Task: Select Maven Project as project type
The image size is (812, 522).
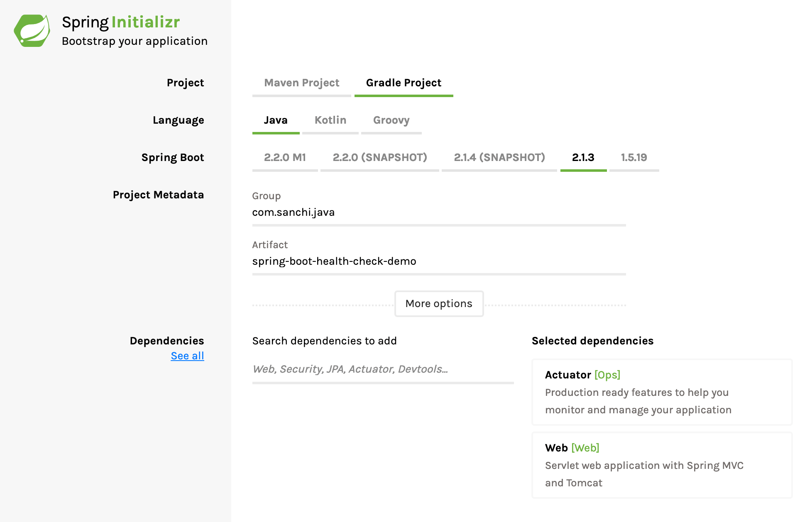Action: [301, 83]
